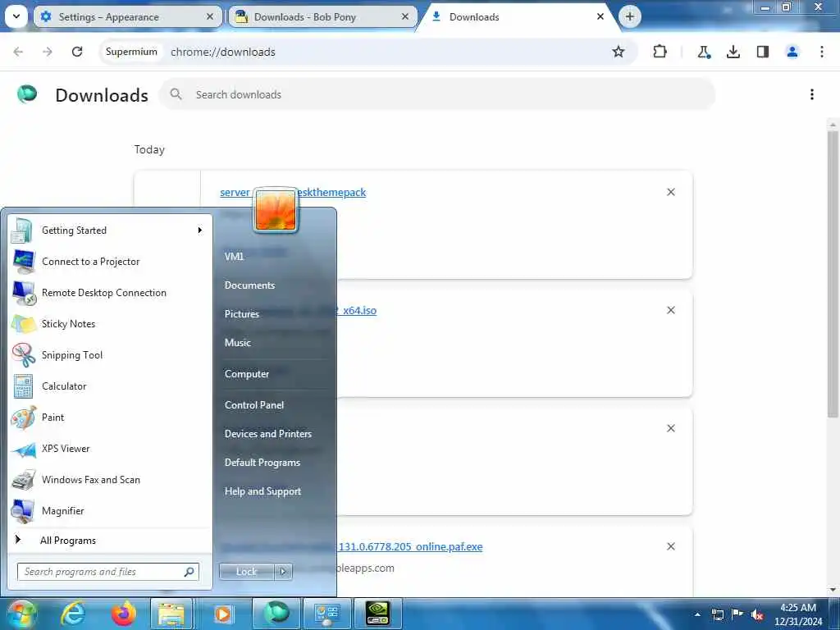The image size is (840, 630).
Task: Remove the x64.iso download entry
Action: coord(671,310)
